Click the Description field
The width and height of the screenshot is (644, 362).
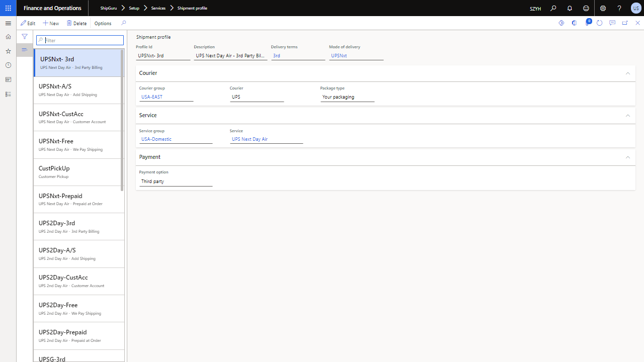(x=230, y=56)
